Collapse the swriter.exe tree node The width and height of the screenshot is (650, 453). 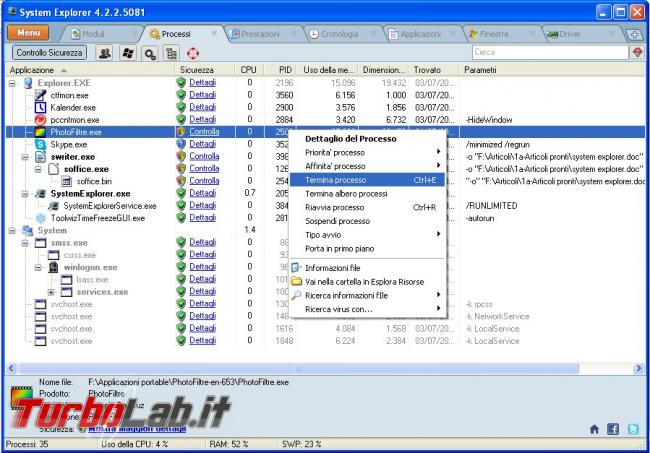point(25,157)
